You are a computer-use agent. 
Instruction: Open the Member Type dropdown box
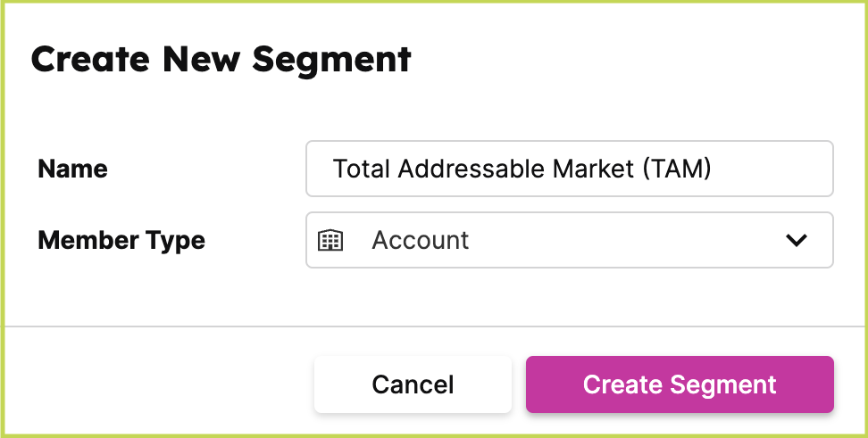coord(569,240)
